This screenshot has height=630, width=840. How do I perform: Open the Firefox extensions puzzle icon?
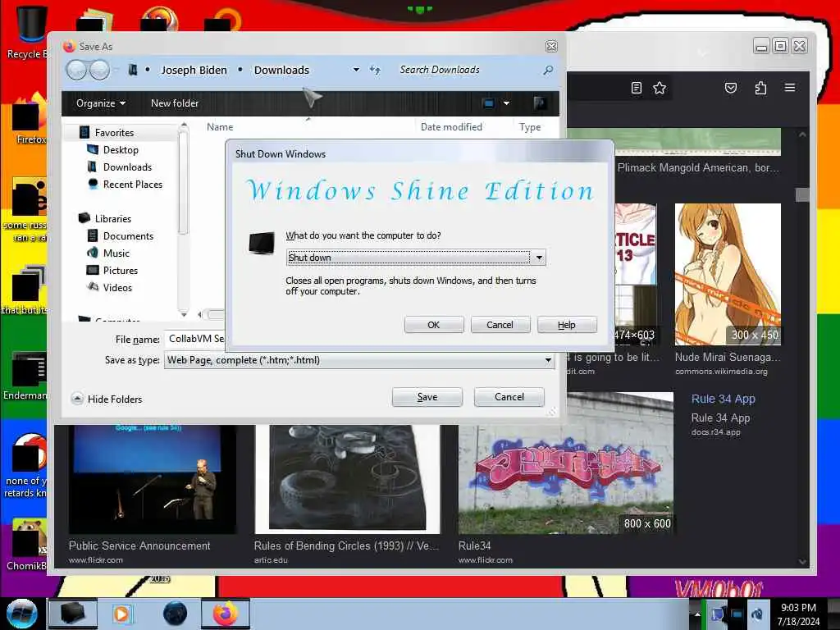(760, 88)
